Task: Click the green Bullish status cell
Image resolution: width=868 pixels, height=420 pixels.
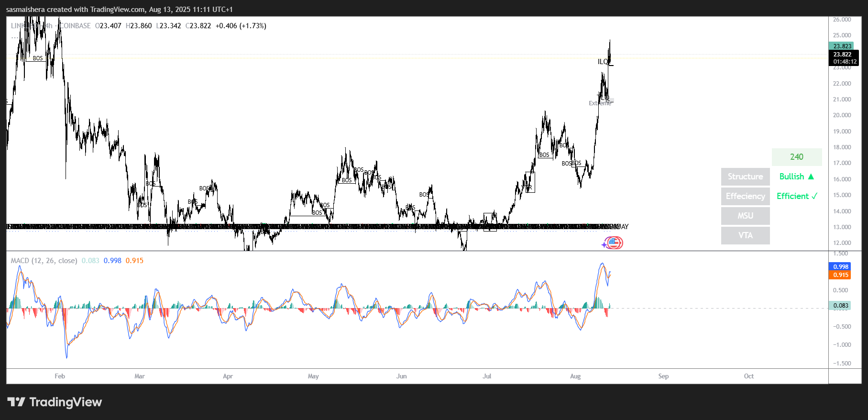Action: [x=796, y=177]
